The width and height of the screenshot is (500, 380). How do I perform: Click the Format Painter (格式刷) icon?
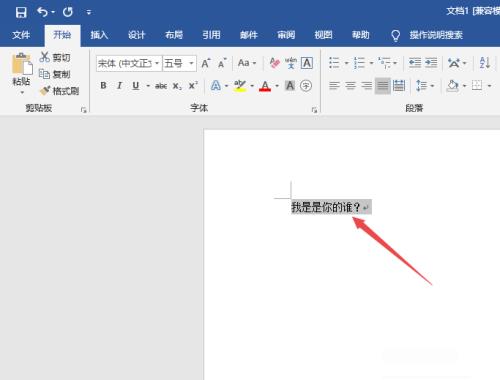click(45, 90)
